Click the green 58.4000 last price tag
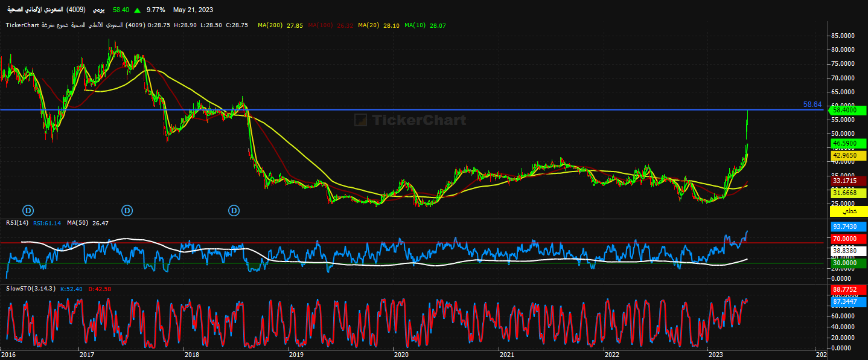This screenshot has width=868, height=360. [x=849, y=111]
